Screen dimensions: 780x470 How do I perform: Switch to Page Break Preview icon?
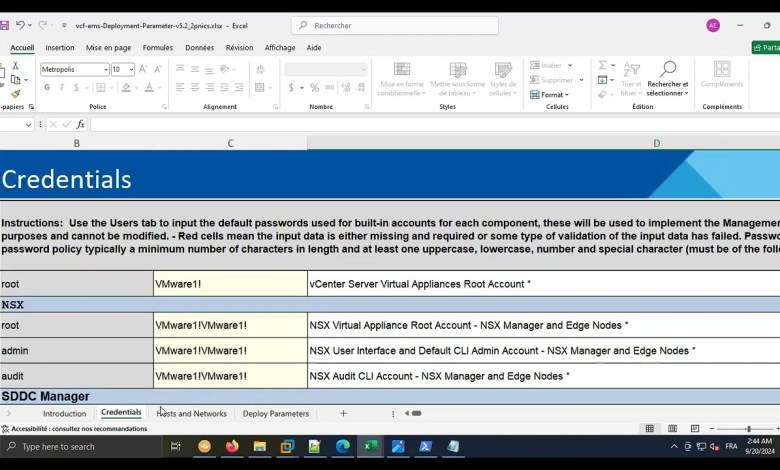[695, 429]
